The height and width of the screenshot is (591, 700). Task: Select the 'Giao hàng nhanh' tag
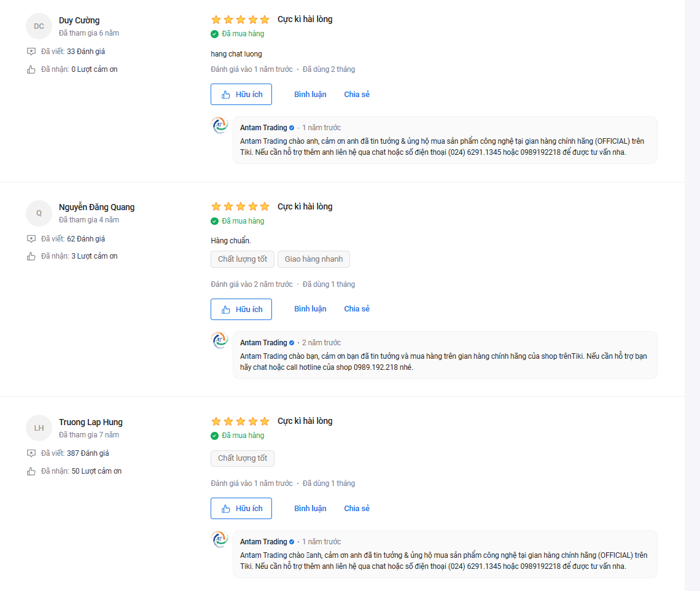pos(314,259)
